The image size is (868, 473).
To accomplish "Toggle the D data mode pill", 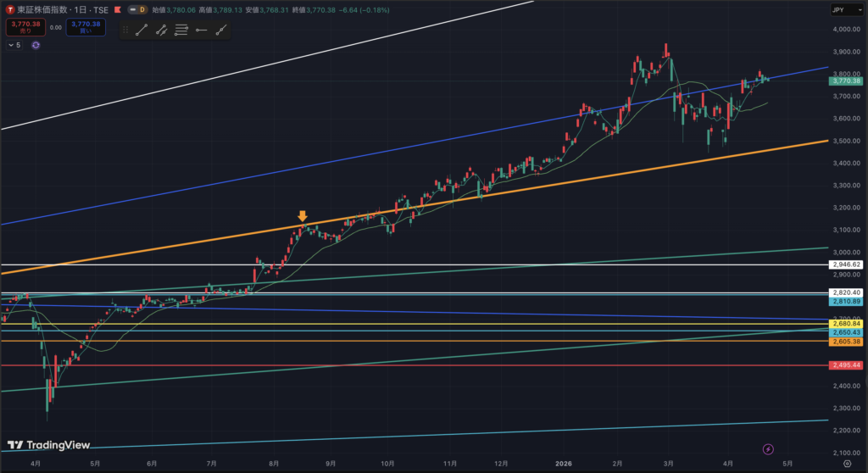I will 140,9.
